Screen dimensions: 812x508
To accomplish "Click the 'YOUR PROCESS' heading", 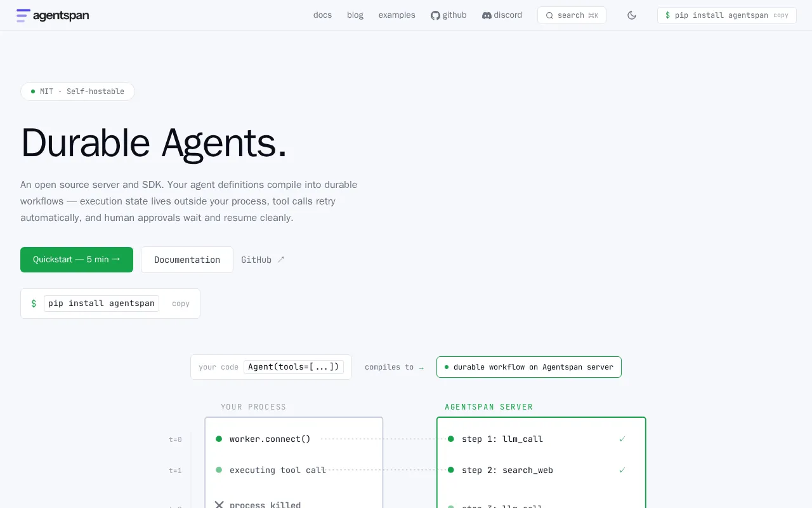I will (254, 407).
